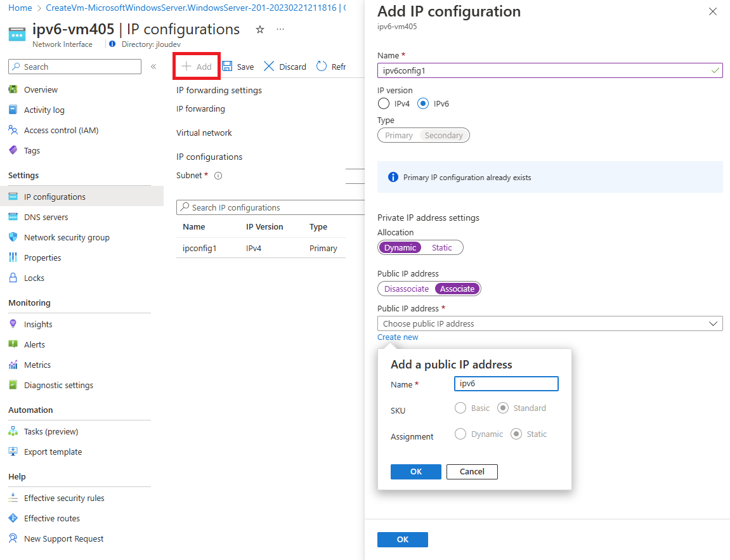
Task: Click Access control (IAM) icon
Action: pyautogui.click(x=13, y=130)
